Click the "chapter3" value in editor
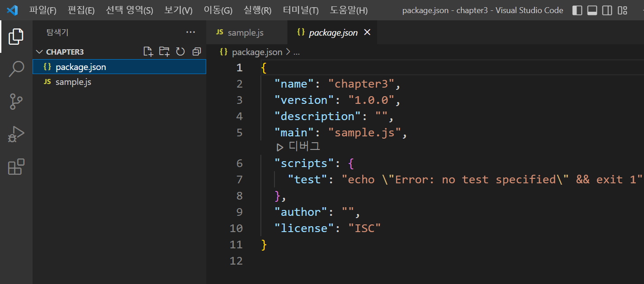644x284 pixels. click(361, 84)
